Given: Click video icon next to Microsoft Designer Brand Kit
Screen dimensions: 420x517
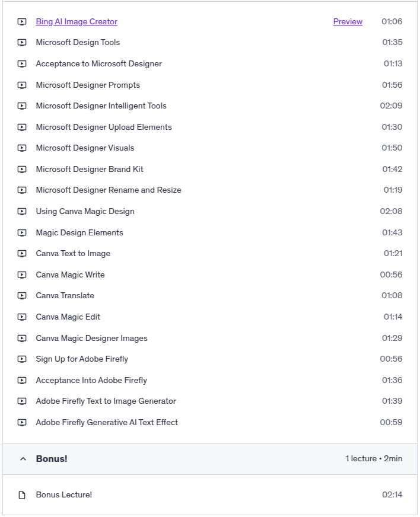Looking at the screenshot, I should pyautogui.click(x=22, y=170).
